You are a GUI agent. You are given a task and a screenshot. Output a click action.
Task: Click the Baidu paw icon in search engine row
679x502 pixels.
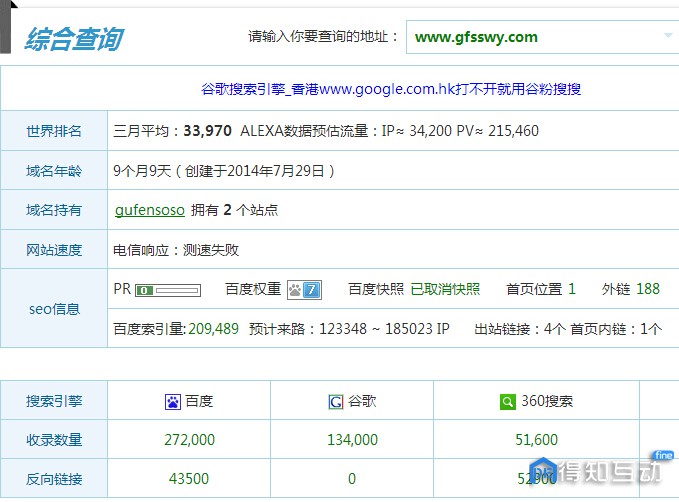173,402
